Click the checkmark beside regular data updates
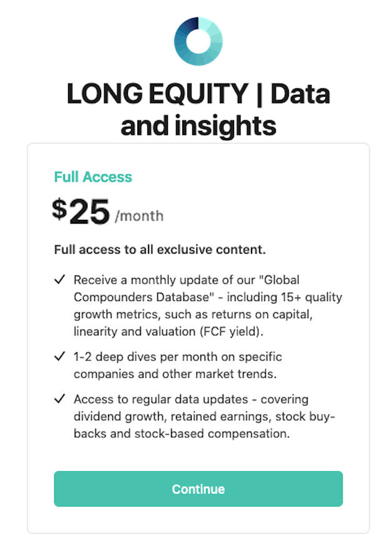This screenshot has width=392, height=539. (x=60, y=399)
